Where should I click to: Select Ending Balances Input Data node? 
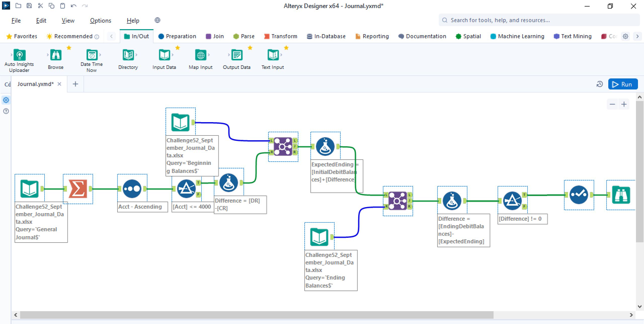click(x=319, y=237)
